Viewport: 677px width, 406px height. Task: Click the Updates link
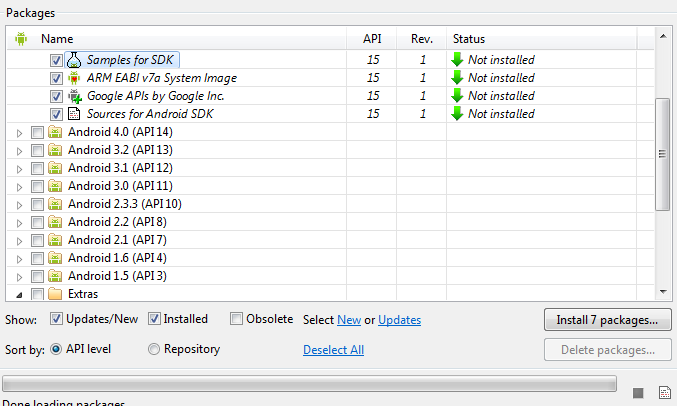click(x=399, y=320)
